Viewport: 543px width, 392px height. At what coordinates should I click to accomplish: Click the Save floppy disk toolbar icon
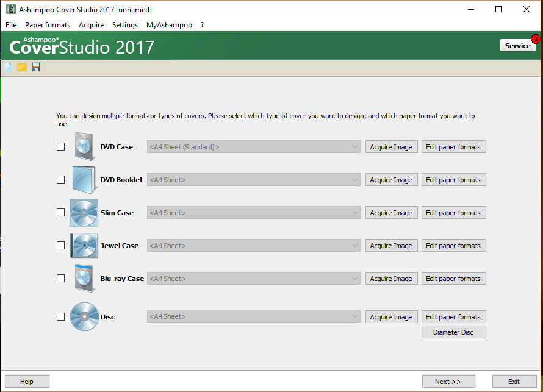(x=36, y=67)
